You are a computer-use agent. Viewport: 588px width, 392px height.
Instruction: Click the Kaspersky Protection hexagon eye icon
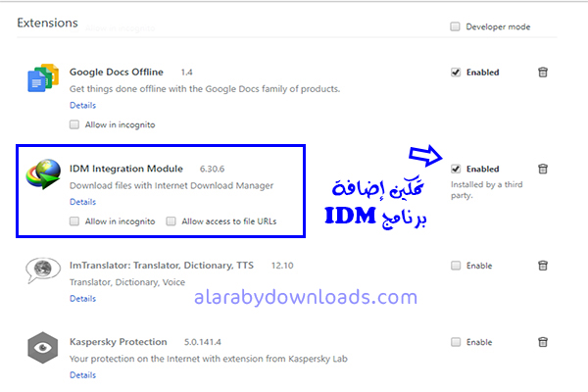click(43, 347)
